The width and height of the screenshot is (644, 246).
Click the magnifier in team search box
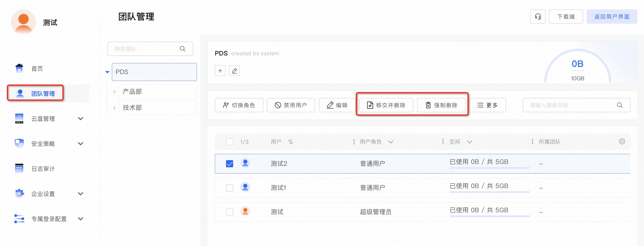[183, 49]
